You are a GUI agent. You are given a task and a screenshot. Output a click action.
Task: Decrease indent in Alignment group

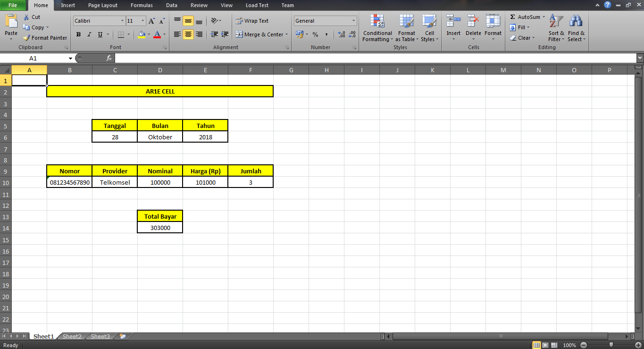[215, 34]
